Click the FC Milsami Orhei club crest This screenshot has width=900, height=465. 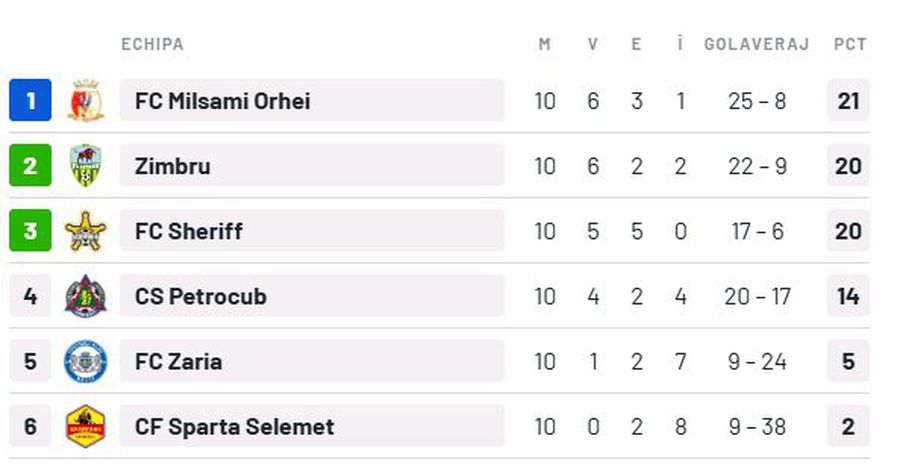86,101
